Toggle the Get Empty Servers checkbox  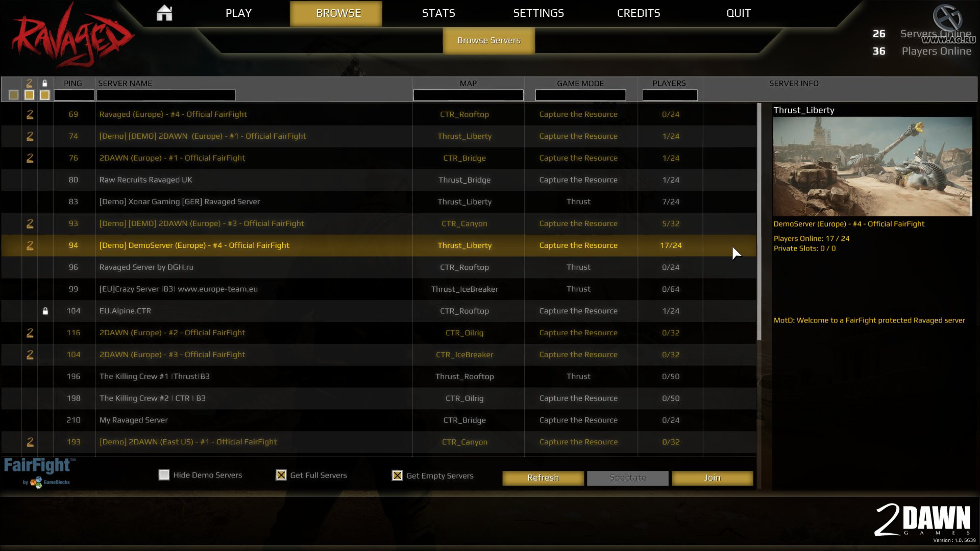tap(397, 475)
